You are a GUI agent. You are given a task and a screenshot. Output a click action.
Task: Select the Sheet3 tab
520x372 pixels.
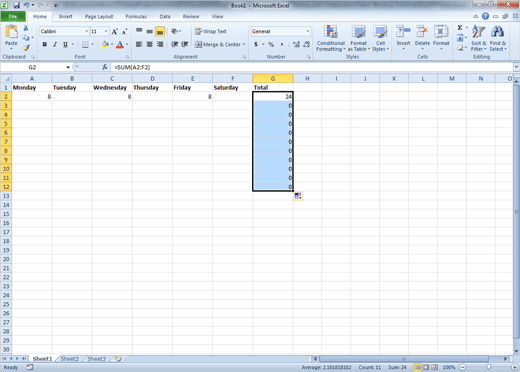tap(96, 359)
